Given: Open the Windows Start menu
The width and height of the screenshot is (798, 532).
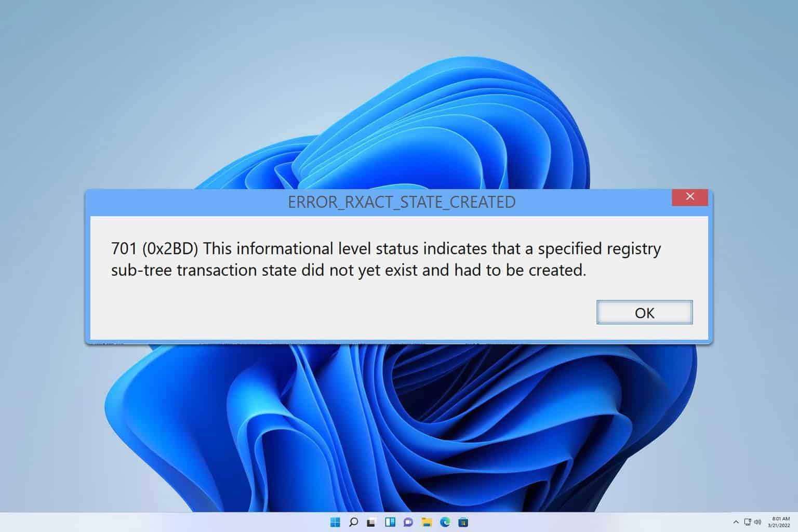Looking at the screenshot, I should click(x=335, y=522).
